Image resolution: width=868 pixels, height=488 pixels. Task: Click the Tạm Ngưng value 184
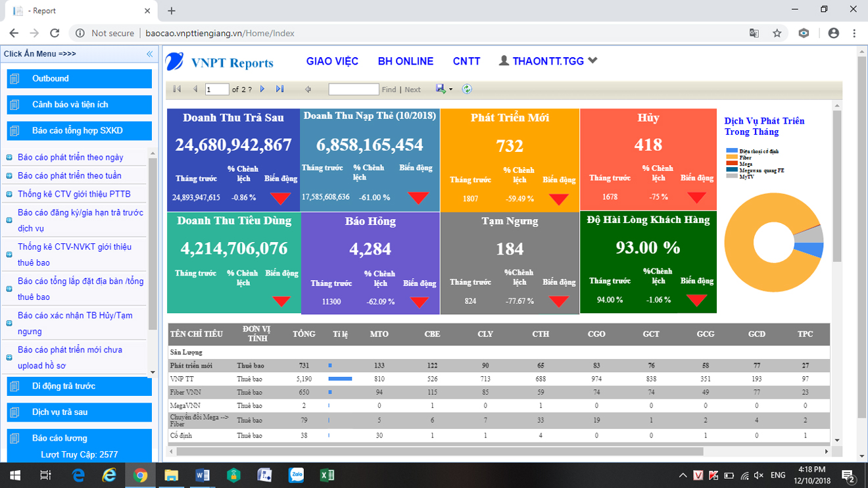pos(510,249)
